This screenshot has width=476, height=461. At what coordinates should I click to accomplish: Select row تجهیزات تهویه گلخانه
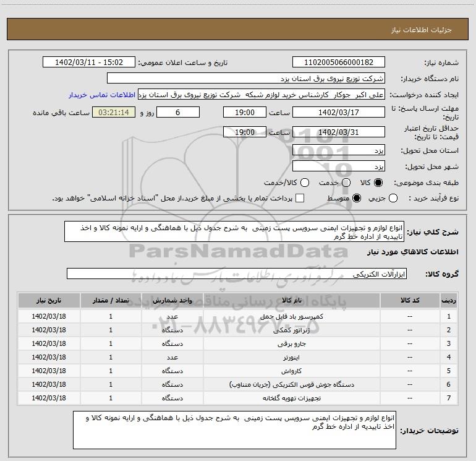[237, 398]
